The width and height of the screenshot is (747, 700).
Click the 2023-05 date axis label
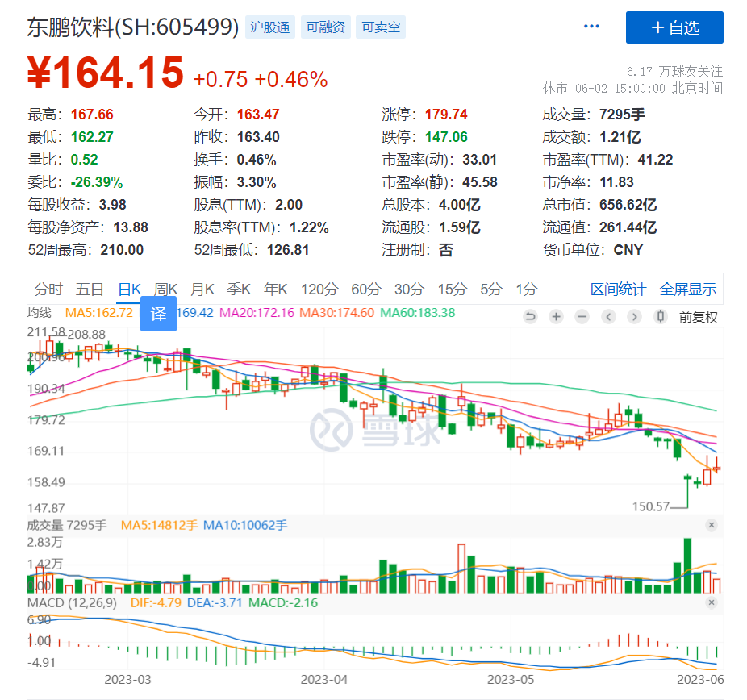click(x=511, y=680)
